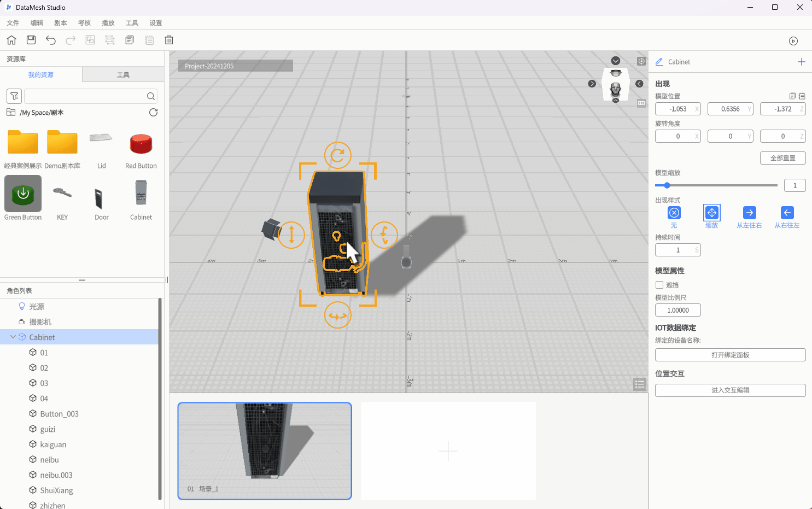The height and width of the screenshot is (509, 812).
Task: Toggle the 遮挡 checkbox
Action: click(659, 285)
